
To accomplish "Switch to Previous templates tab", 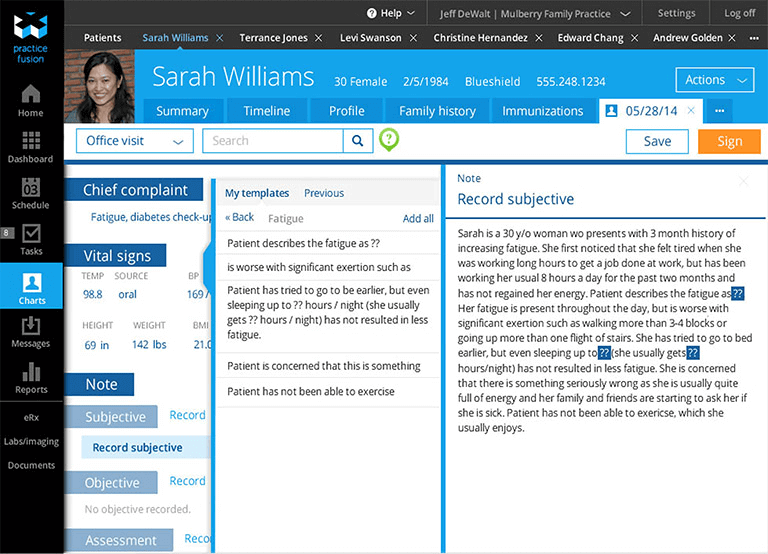I will pyautogui.click(x=324, y=193).
